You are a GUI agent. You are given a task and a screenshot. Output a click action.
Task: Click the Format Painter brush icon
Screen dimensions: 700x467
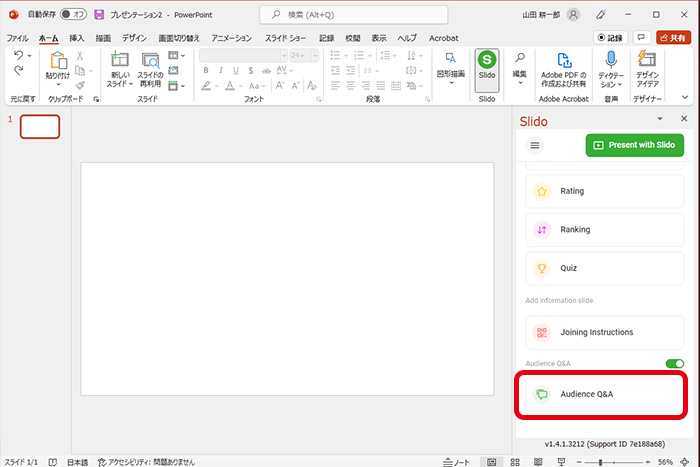tap(80, 85)
